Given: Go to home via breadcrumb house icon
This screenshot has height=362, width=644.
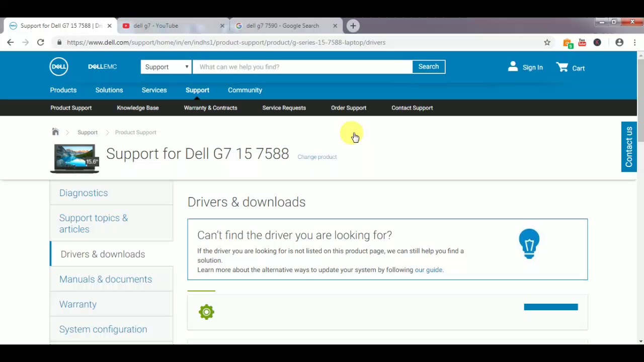Looking at the screenshot, I should coord(55,132).
